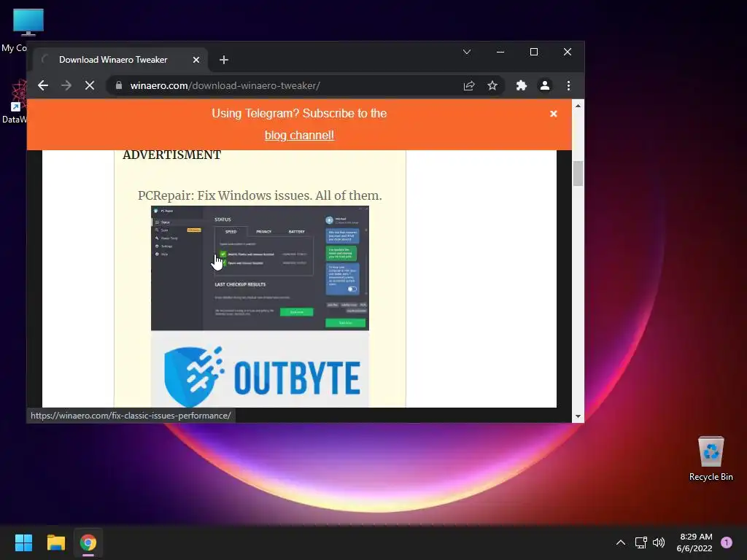
Task: Click the vertical scrollbar thumb
Action: 578,174
